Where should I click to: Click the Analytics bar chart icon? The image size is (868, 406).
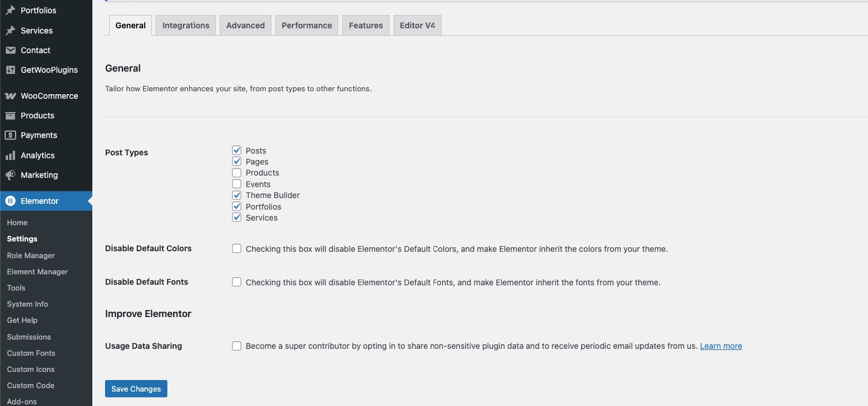10,155
